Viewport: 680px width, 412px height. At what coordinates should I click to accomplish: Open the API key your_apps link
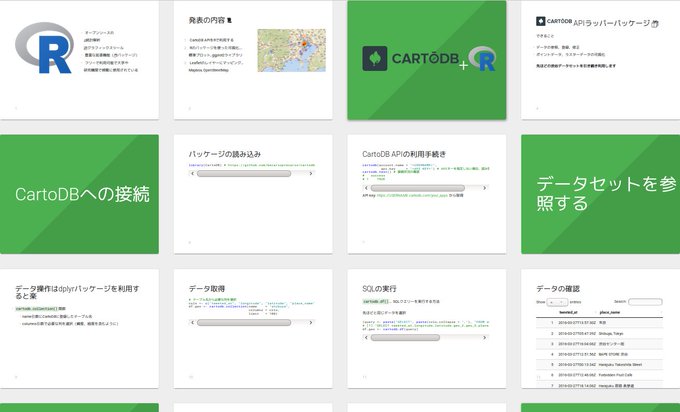point(412,196)
